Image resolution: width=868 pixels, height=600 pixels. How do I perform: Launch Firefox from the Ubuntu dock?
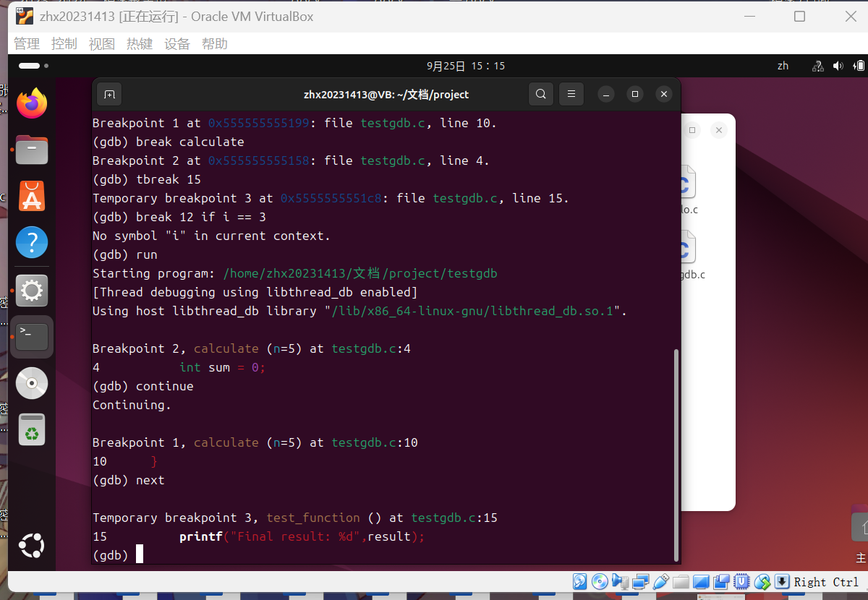coord(32,103)
